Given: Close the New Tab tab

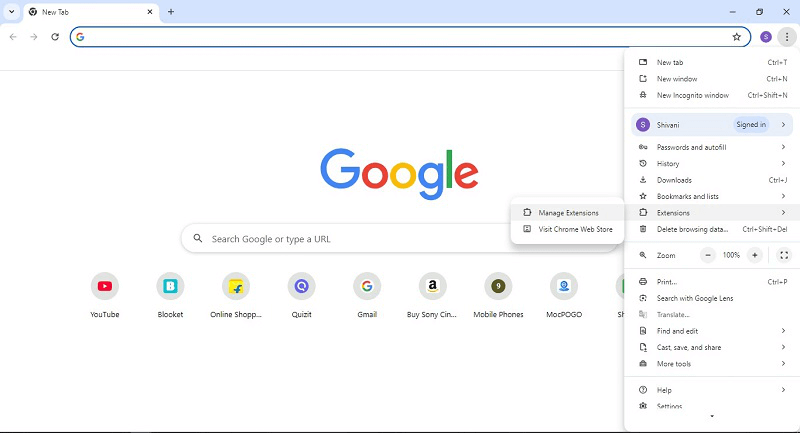Looking at the screenshot, I should tap(149, 12).
